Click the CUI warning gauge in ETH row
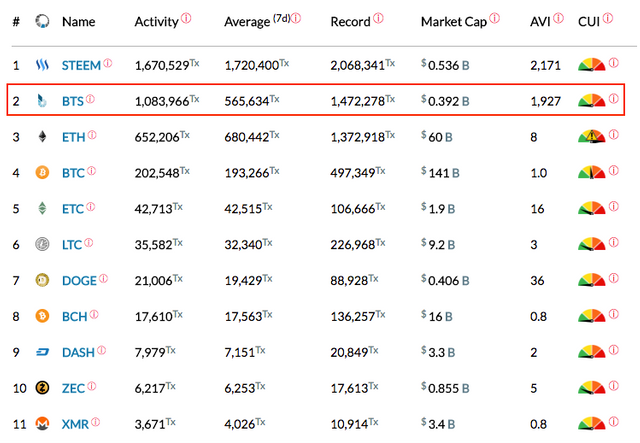Image resolution: width=640 pixels, height=443 pixels. 591,136
